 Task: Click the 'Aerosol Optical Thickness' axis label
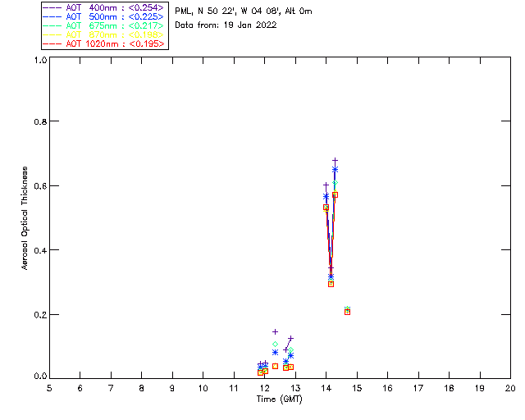point(25,218)
